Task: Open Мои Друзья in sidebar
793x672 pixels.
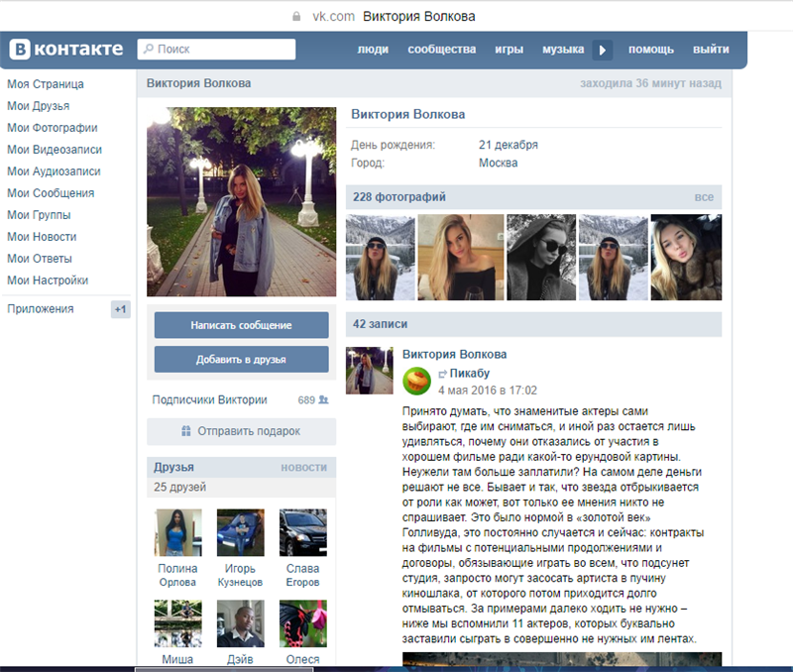Action: point(39,106)
